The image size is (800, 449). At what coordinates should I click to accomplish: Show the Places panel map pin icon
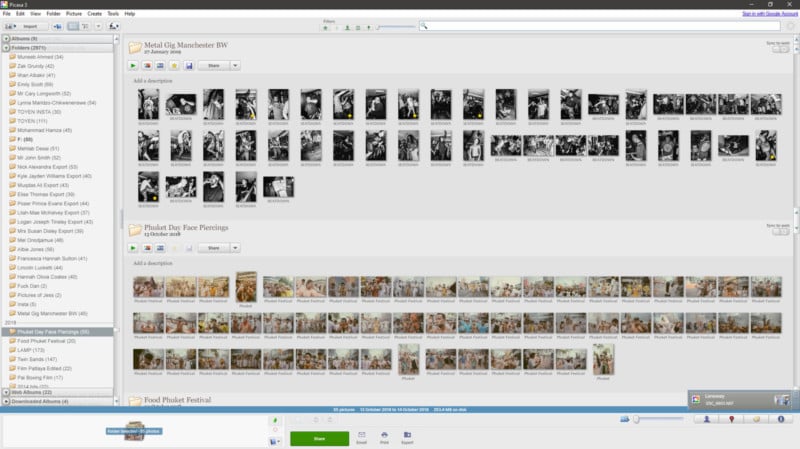(x=731, y=419)
